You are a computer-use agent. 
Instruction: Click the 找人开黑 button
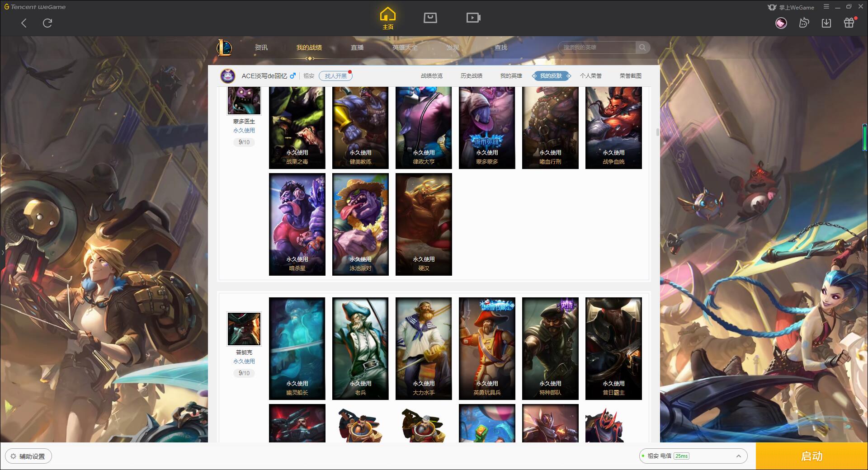(x=335, y=76)
